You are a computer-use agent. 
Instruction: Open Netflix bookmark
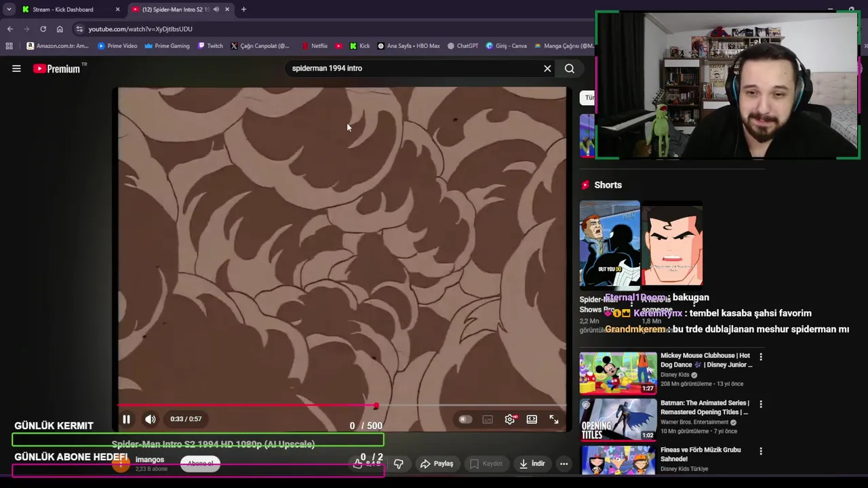click(x=315, y=46)
